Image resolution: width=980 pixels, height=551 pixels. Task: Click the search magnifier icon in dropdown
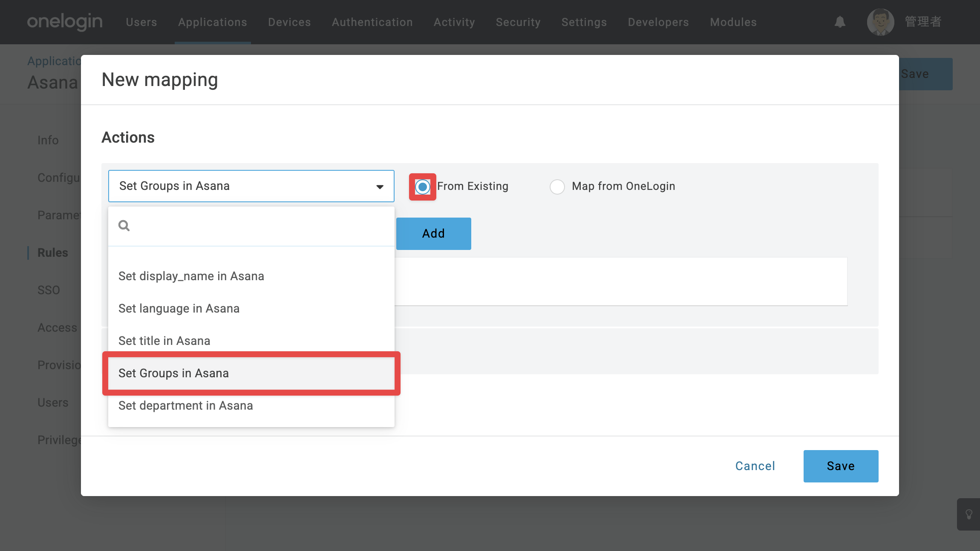(124, 226)
